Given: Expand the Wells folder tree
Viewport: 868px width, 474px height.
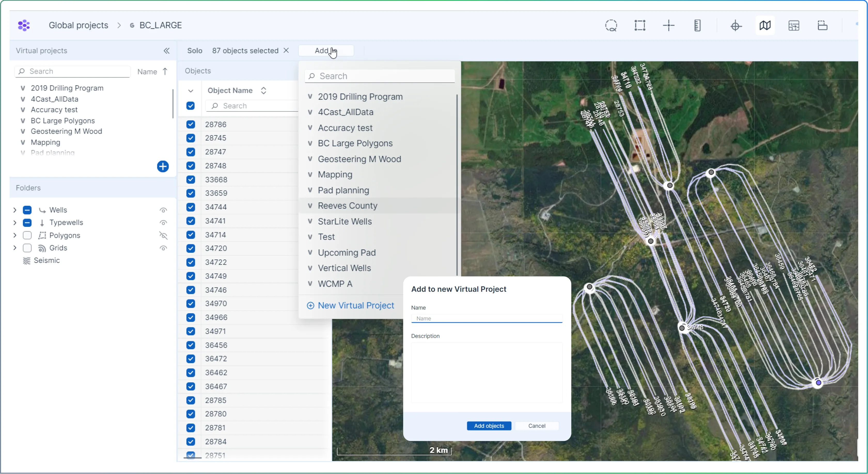Looking at the screenshot, I should [14, 210].
